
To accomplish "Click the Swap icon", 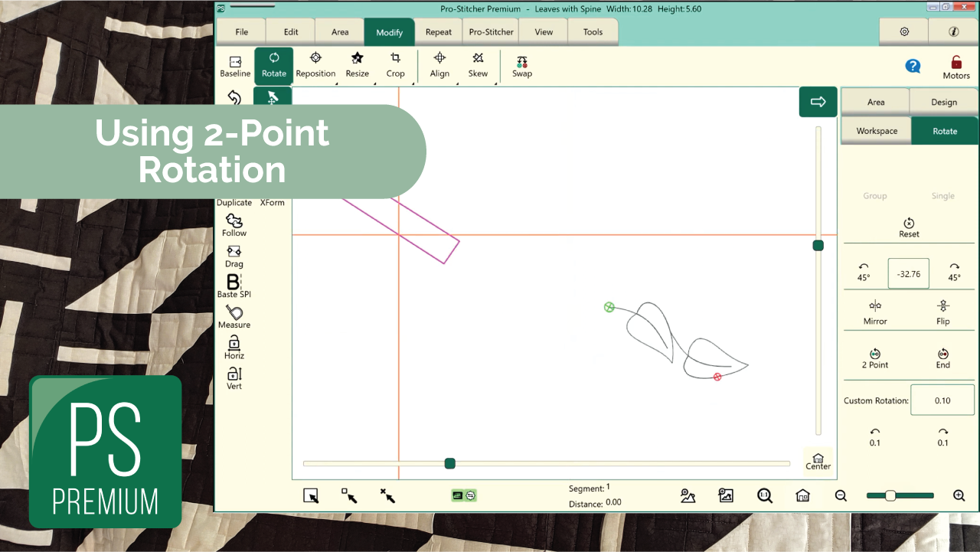I will tap(522, 64).
